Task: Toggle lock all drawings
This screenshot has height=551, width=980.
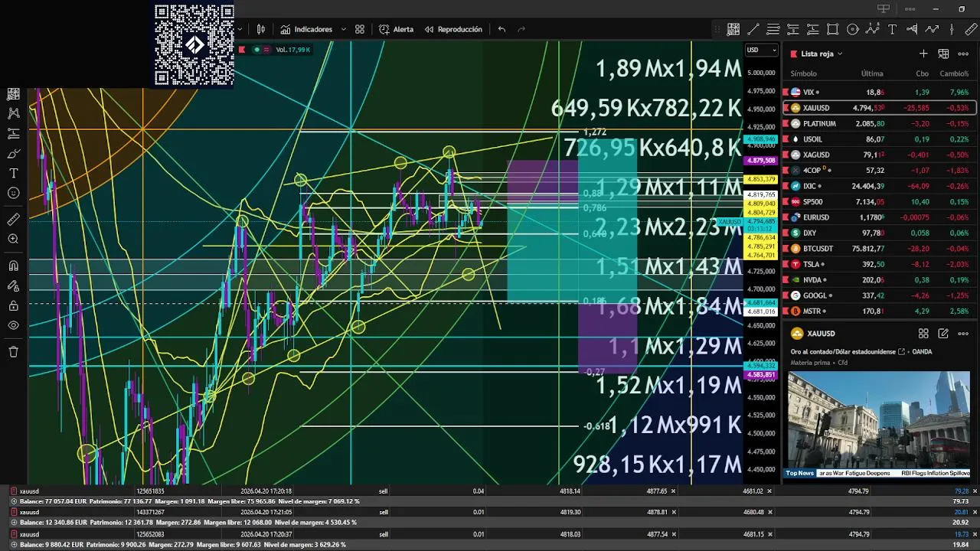Action: pyautogui.click(x=13, y=306)
